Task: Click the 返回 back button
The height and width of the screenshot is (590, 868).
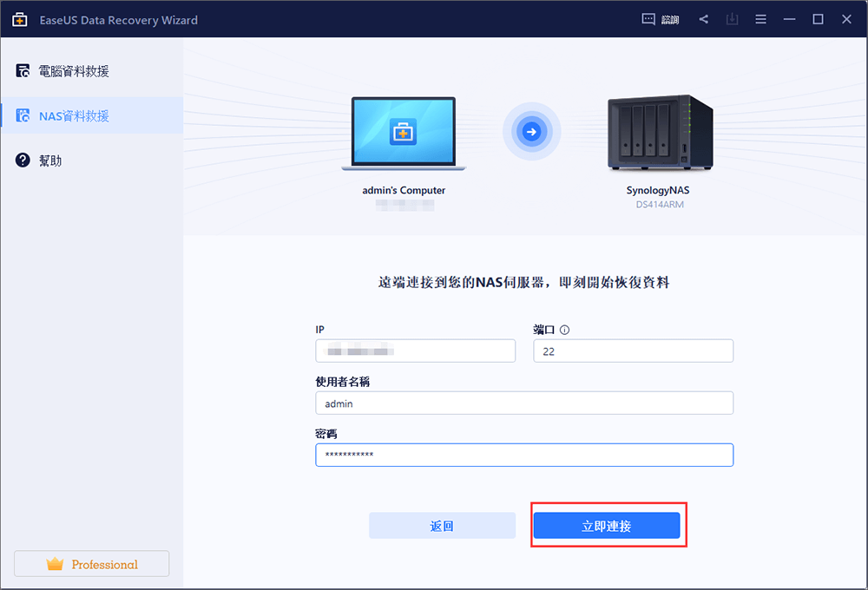Action: (x=442, y=525)
